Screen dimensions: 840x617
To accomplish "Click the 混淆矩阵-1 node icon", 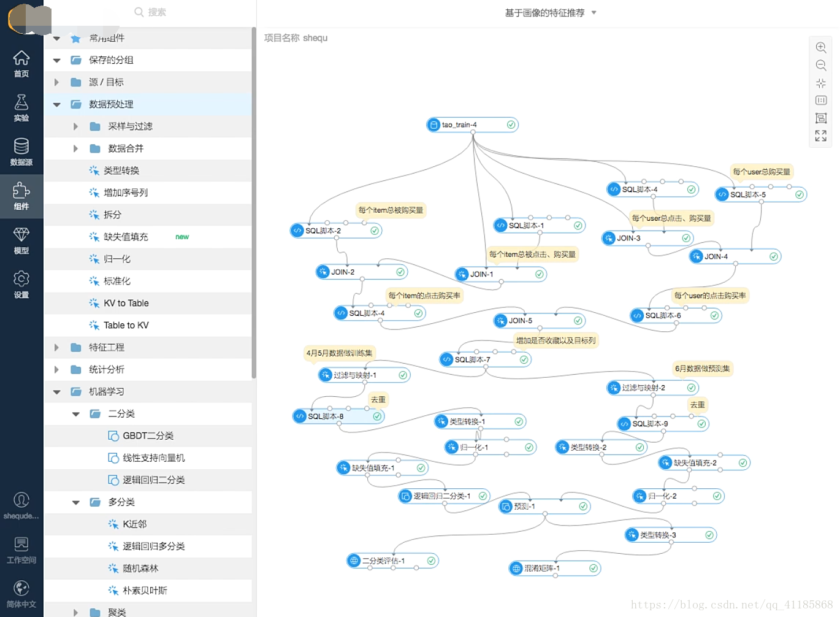I will pyautogui.click(x=516, y=569).
